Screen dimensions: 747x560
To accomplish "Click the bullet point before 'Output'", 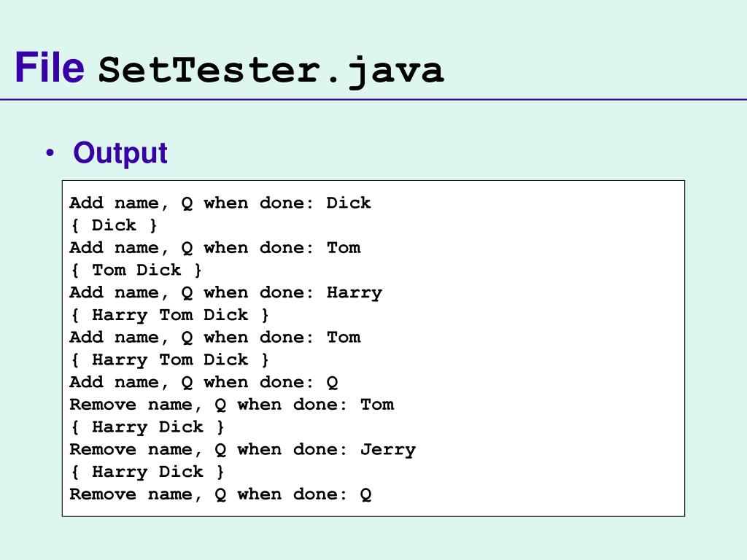I will pos(50,154).
